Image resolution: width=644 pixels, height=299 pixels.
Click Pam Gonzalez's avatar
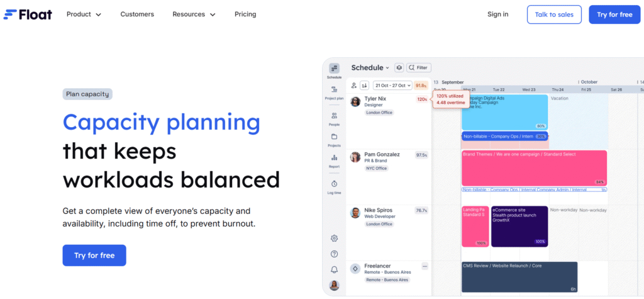[x=355, y=157]
